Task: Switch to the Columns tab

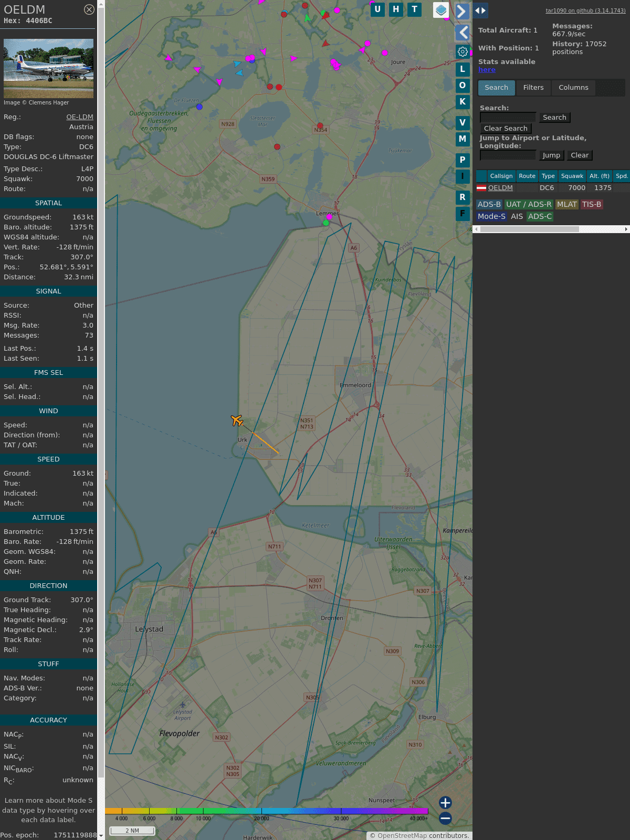Action: 573,88
